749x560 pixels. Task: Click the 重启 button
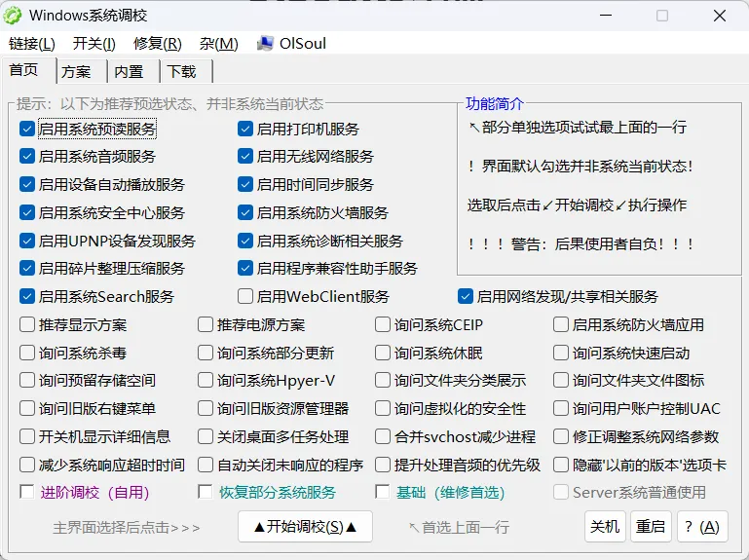(x=651, y=527)
